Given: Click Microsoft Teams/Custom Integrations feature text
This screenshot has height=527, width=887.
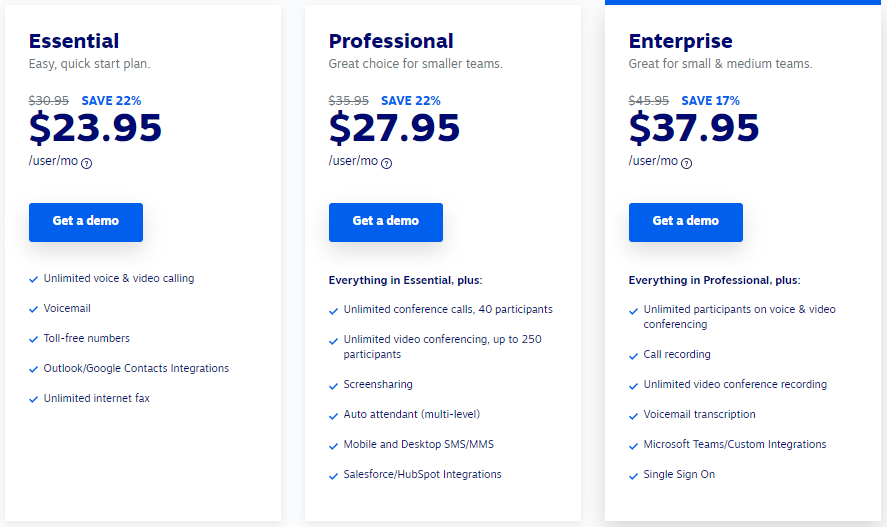Looking at the screenshot, I should click(735, 444).
